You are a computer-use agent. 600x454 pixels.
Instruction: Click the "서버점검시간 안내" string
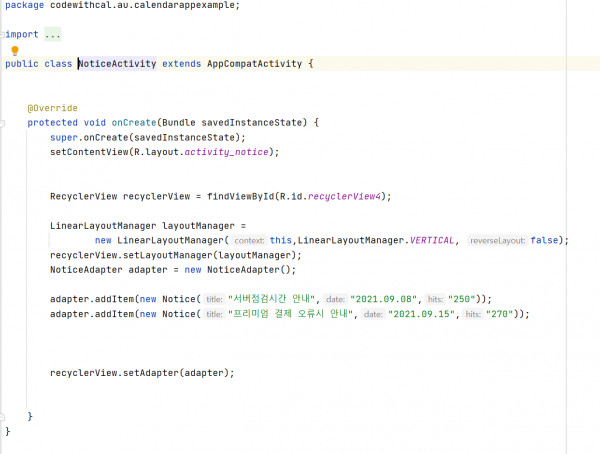pos(271,299)
